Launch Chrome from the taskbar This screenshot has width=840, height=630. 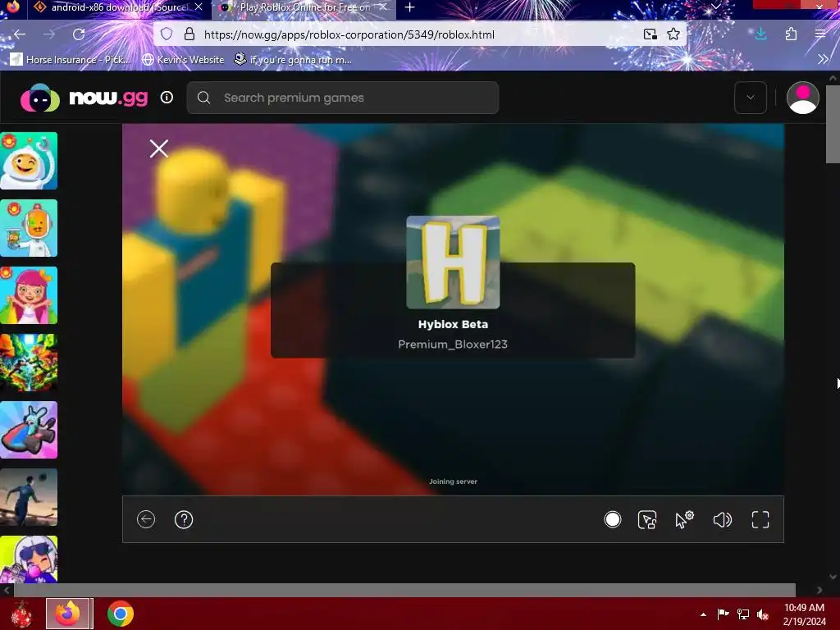(x=120, y=614)
